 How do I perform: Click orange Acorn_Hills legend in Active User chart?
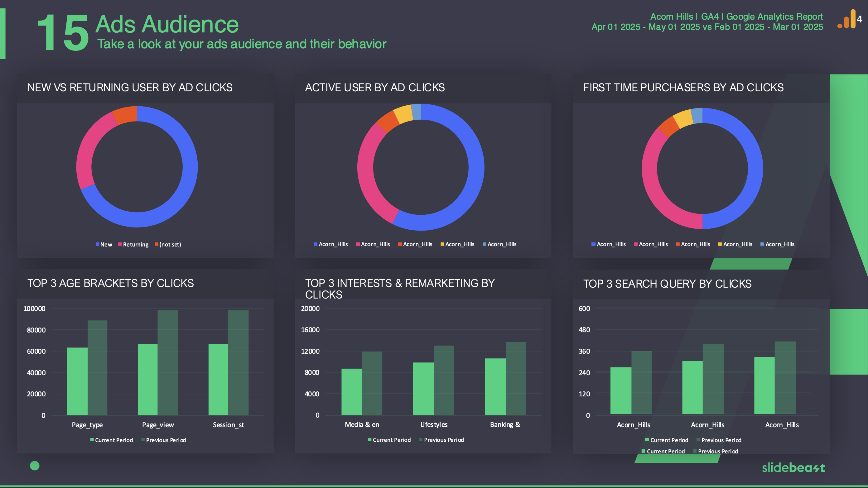(415, 244)
